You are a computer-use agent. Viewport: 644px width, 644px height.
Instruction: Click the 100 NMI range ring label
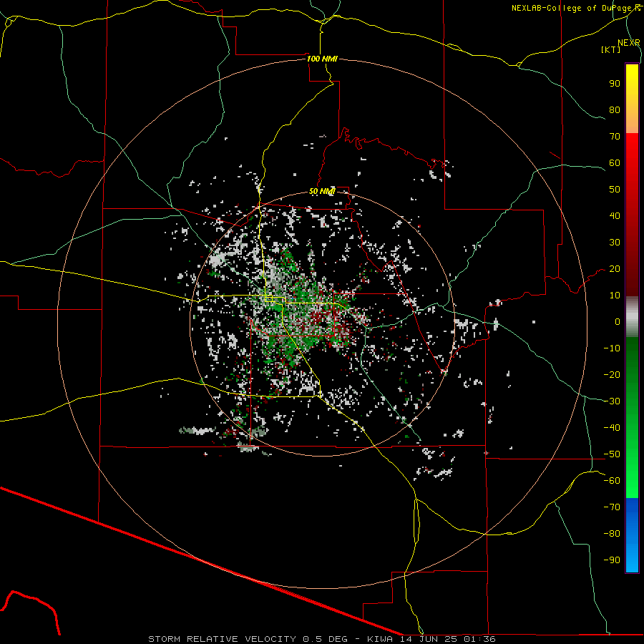click(322, 59)
